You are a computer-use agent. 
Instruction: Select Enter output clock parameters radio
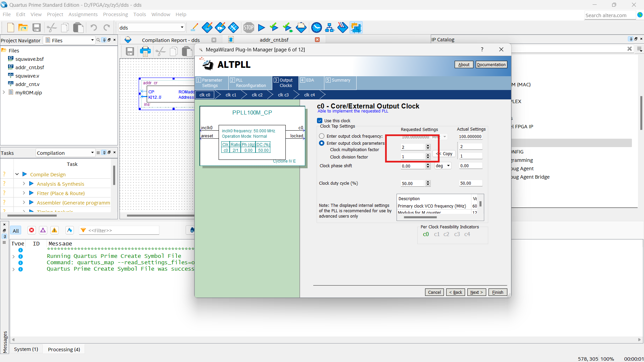point(322,143)
